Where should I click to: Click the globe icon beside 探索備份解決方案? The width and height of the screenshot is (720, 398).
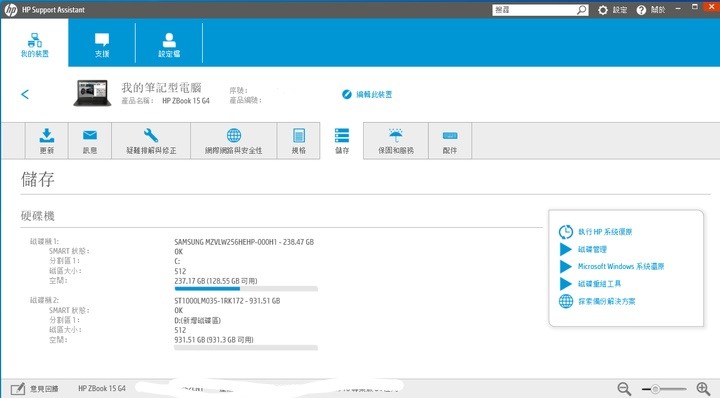tap(566, 302)
